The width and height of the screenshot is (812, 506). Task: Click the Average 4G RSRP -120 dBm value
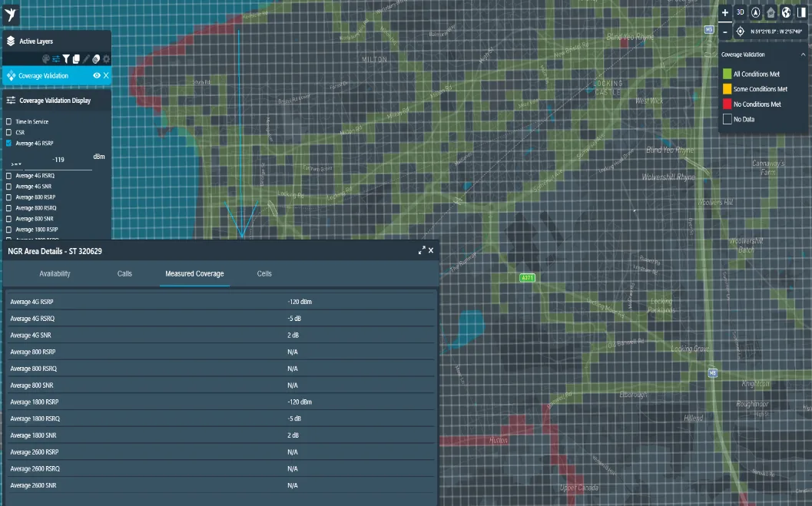tap(300, 302)
